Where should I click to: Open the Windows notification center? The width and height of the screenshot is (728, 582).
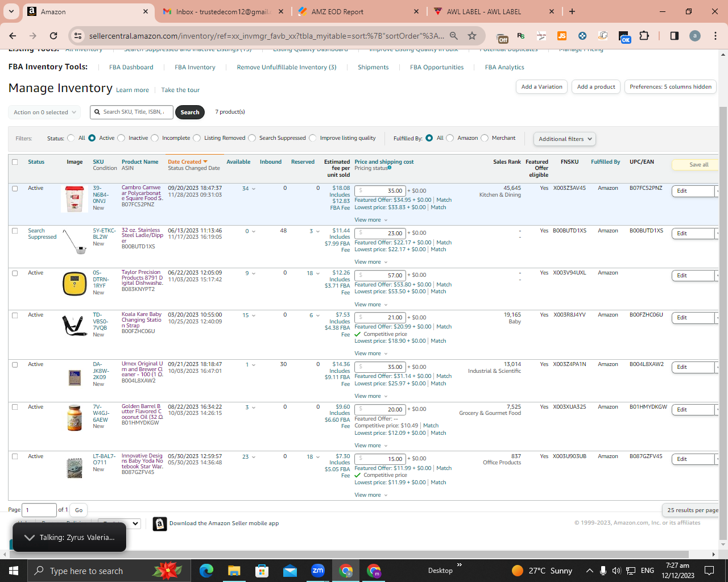tap(709, 571)
